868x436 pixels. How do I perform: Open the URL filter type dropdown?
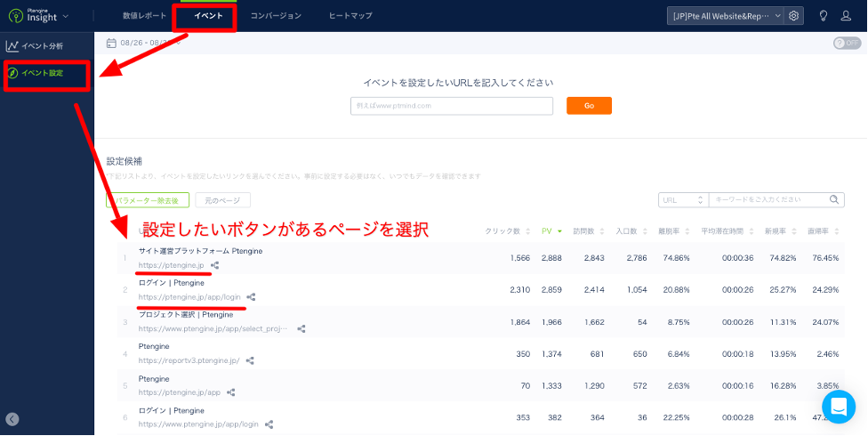coord(683,200)
